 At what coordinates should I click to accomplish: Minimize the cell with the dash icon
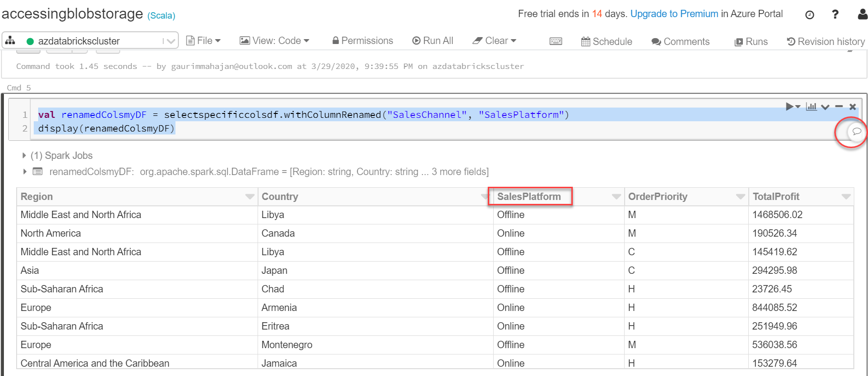coord(839,107)
